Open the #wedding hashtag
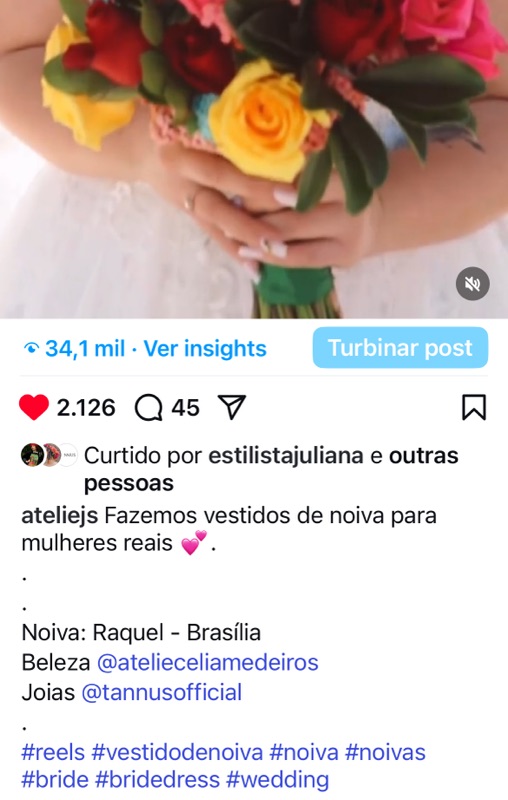 tap(277, 780)
